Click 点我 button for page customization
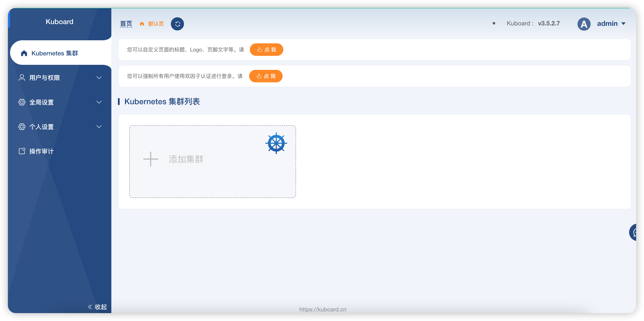This screenshot has width=644, height=321. [266, 49]
